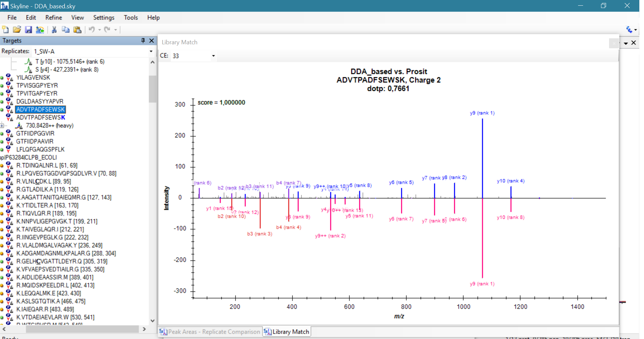Image resolution: width=644 pixels, height=339 pixels.
Task: Switch to Peak Areas - Replicate Comparison tab
Action: pos(210,332)
